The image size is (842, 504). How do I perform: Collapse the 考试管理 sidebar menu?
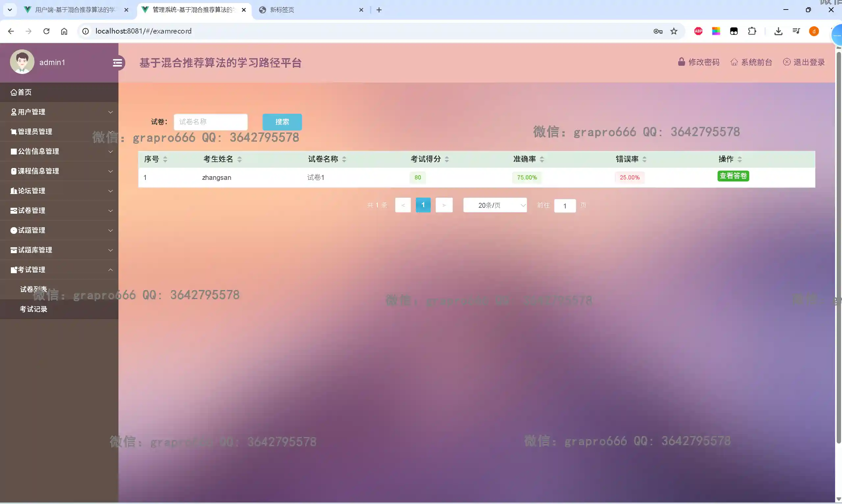click(59, 270)
